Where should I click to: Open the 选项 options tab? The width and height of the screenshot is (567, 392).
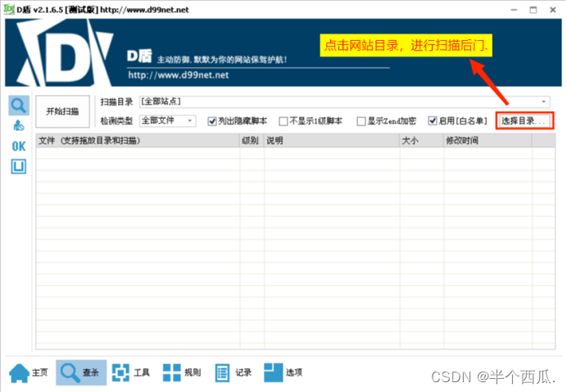pyautogui.click(x=283, y=372)
